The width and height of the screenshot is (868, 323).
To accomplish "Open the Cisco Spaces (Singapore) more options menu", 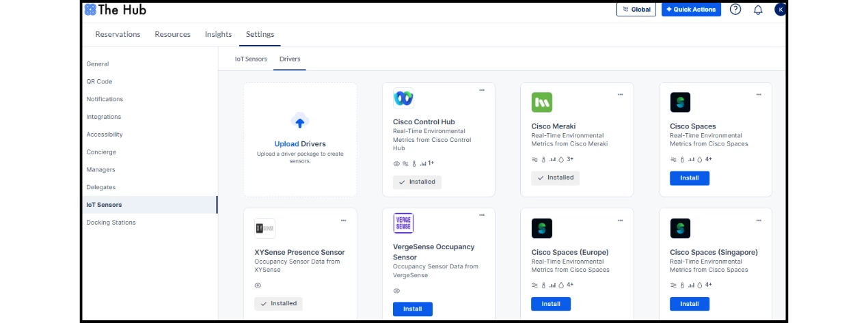I will (759, 220).
